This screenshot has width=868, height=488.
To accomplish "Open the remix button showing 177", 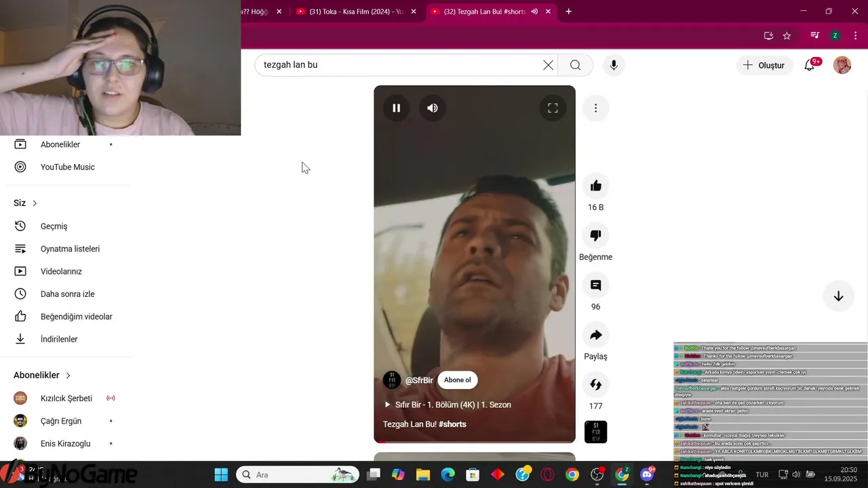I will 595,384.
